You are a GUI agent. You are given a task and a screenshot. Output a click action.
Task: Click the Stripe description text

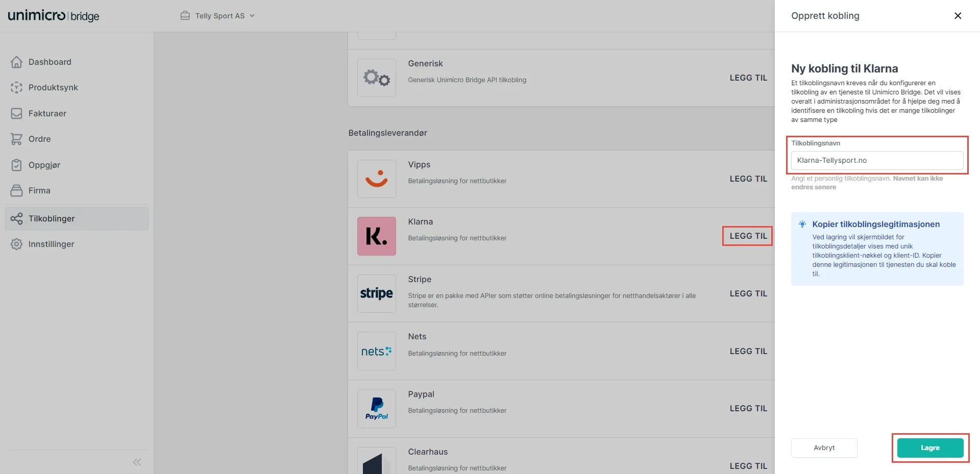point(552,300)
